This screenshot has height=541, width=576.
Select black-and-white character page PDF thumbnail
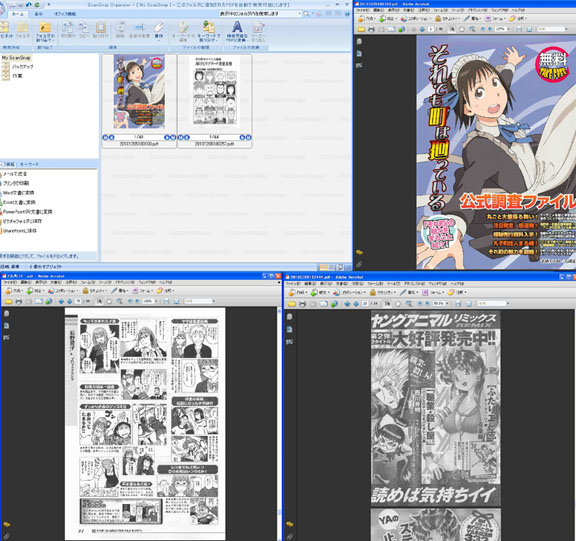215,91
